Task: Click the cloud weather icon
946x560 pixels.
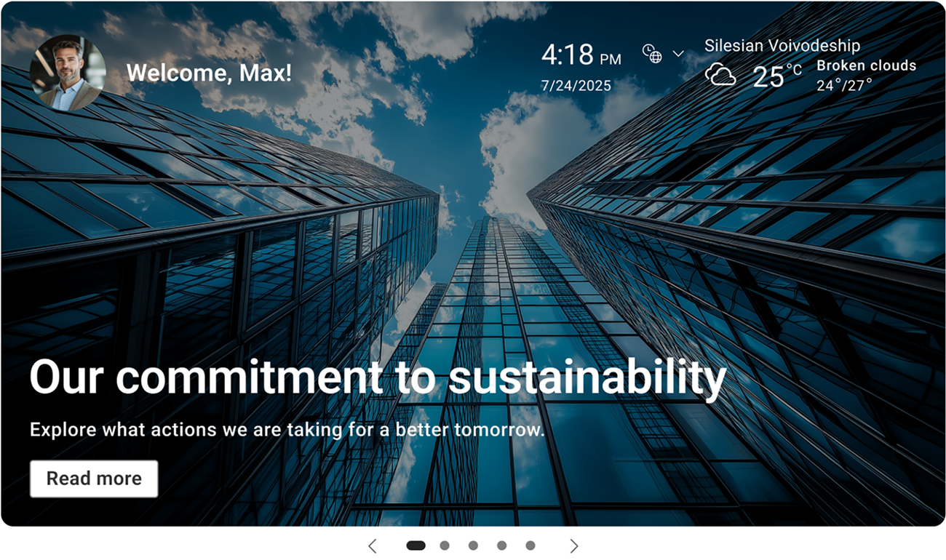Action: point(720,75)
